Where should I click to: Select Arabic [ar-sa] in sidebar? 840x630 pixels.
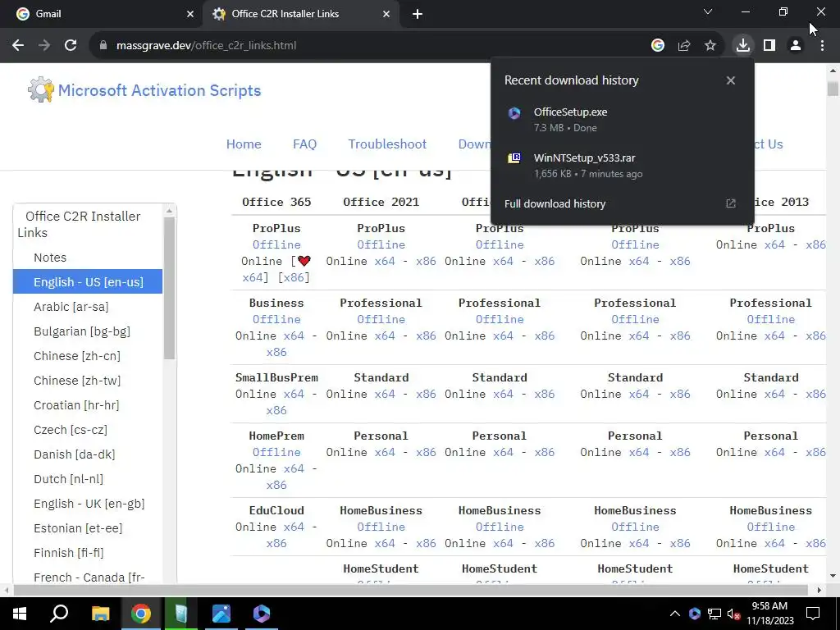pyautogui.click(x=88, y=307)
